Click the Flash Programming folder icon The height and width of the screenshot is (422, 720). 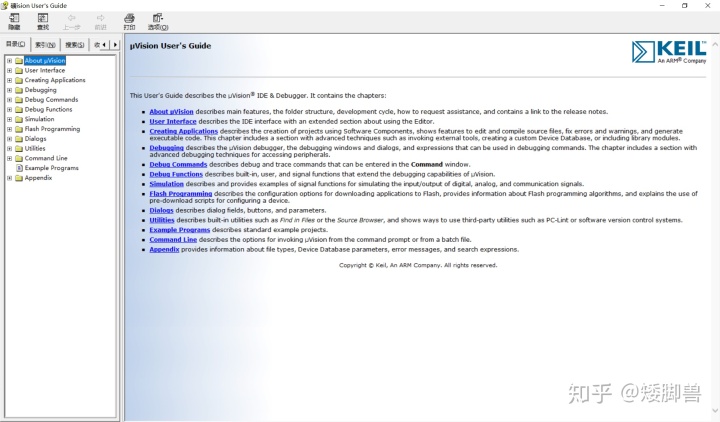pos(19,129)
